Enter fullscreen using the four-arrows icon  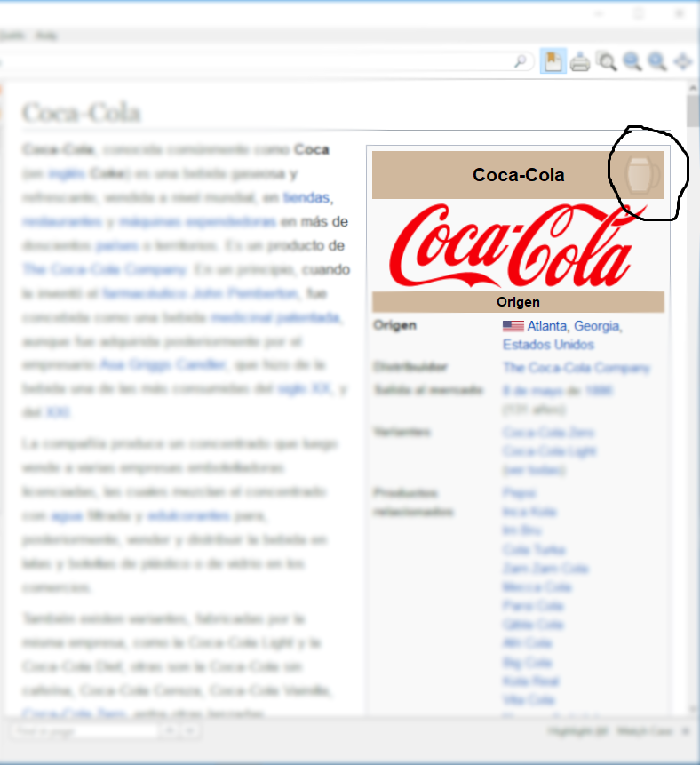click(683, 61)
